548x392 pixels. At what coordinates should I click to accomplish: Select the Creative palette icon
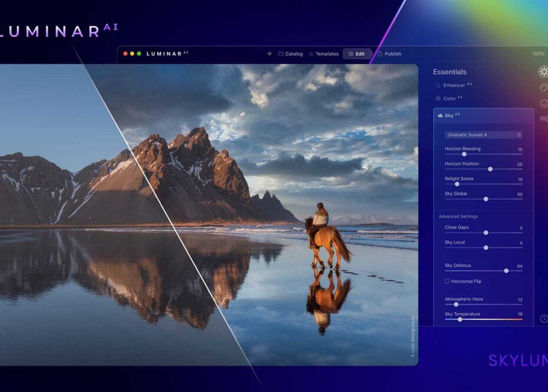[x=544, y=88]
